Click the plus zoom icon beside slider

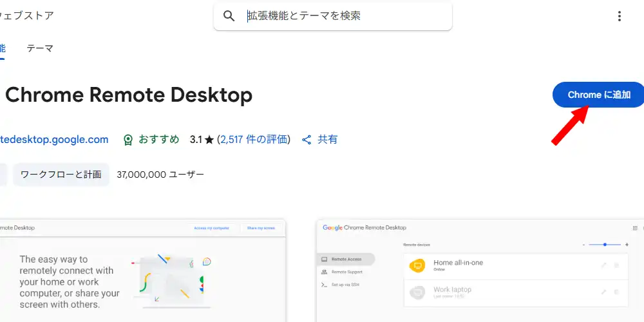coord(627,244)
